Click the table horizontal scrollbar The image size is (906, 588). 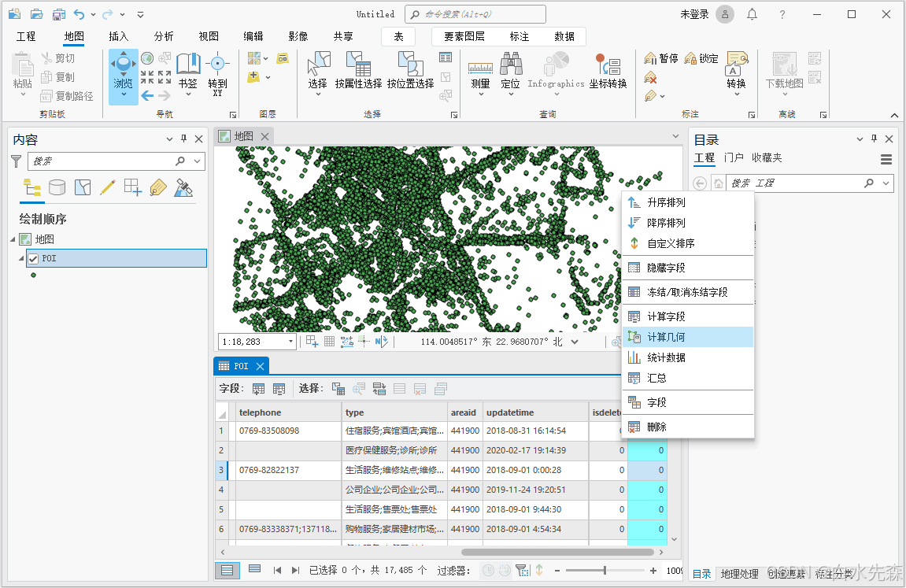557,553
